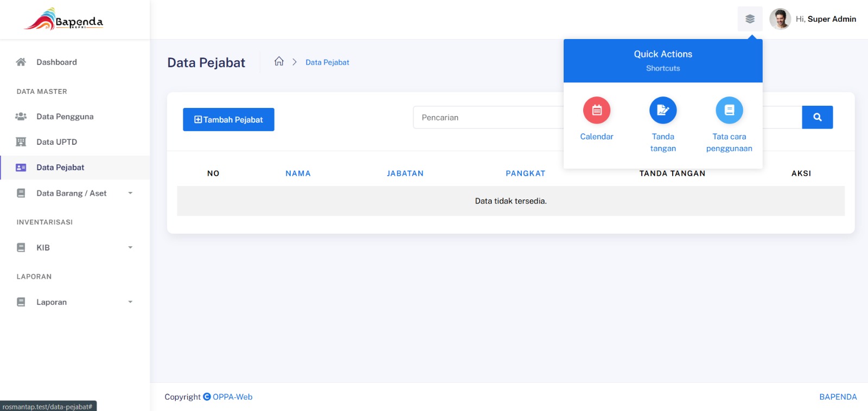868x411 pixels.
Task: Open the Tata cara penggunaan icon
Action: pyautogui.click(x=729, y=111)
